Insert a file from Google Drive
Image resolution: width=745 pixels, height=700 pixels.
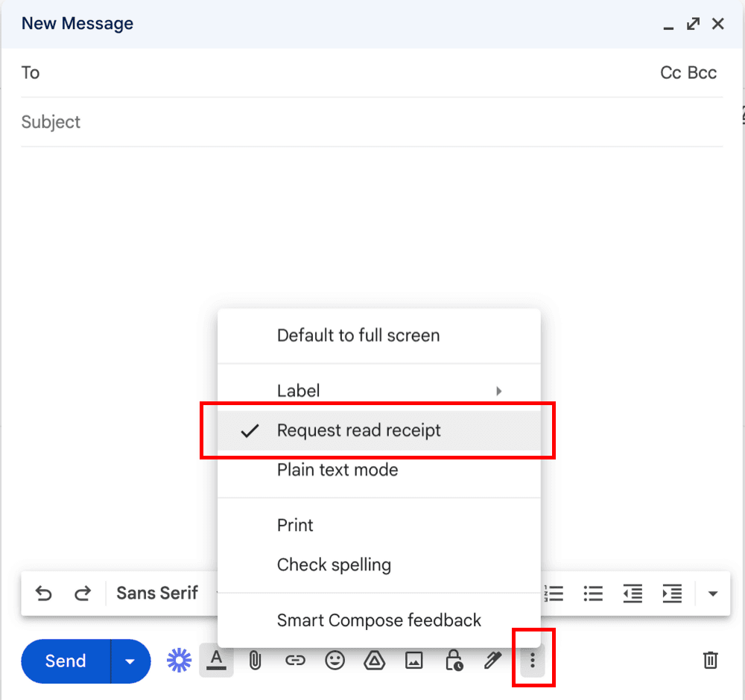coord(374,661)
